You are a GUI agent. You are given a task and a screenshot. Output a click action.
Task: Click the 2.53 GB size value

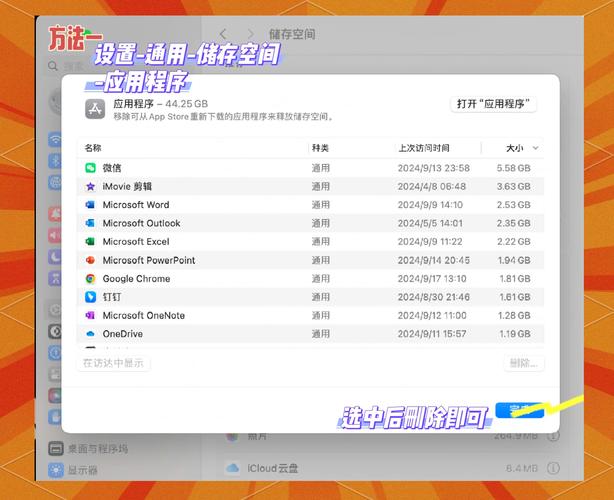pyautogui.click(x=513, y=205)
